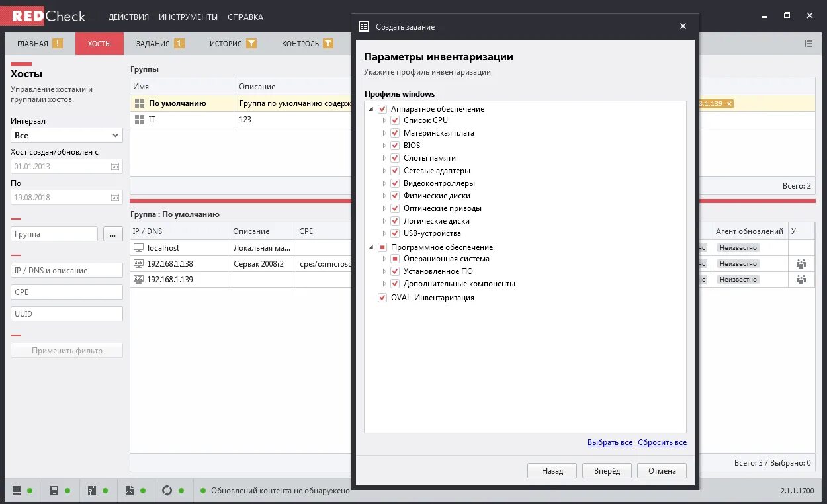Click the monitor icon of localhost row

pos(139,248)
